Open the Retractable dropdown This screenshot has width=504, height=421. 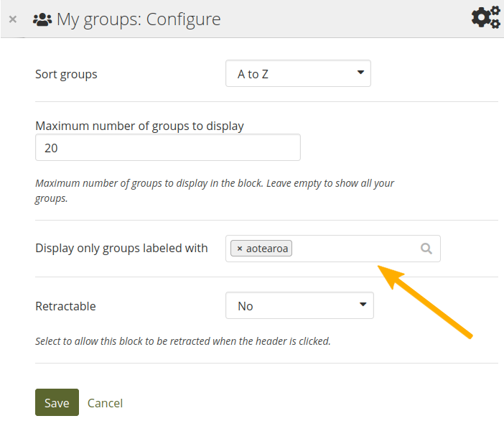coord(299,305)
